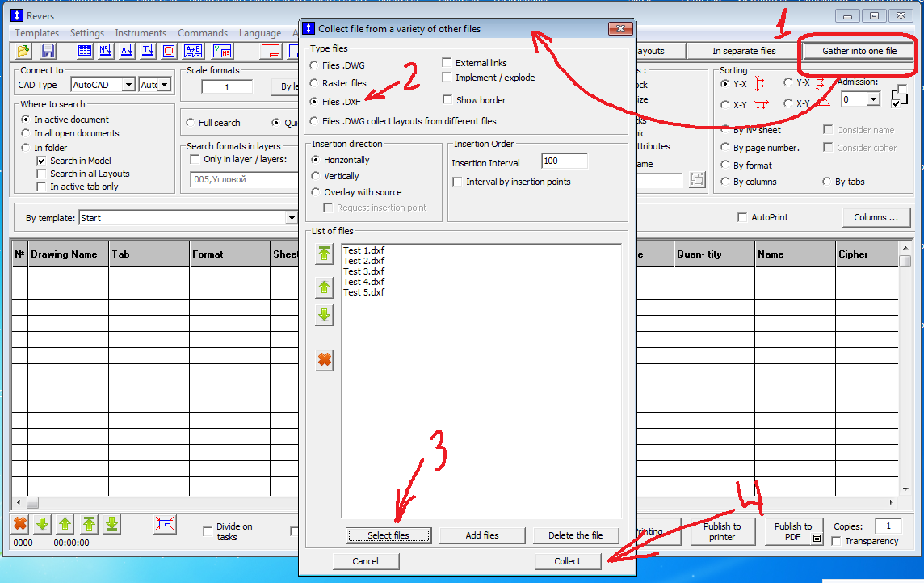Click the A→B rename toolbar icon
Image resolution: width=924 pixels, height=583 pixels.
[x=193, y=51]
